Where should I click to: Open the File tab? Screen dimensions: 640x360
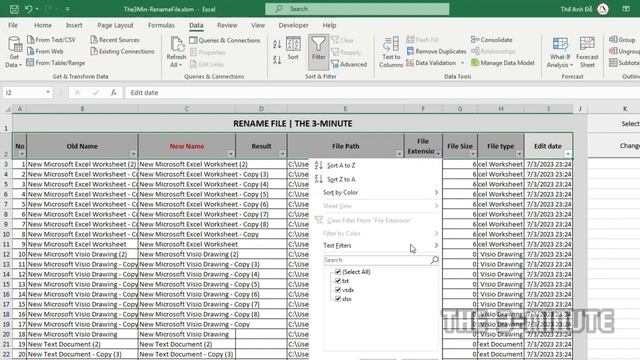(x=13, y=25)
